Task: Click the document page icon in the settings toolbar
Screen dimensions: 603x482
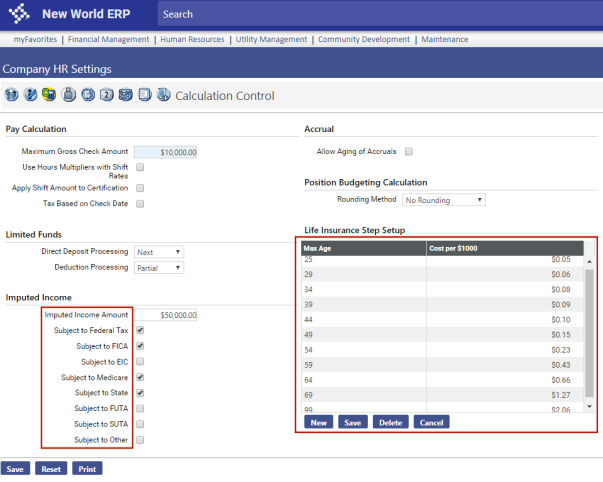Action: [145, 96]
